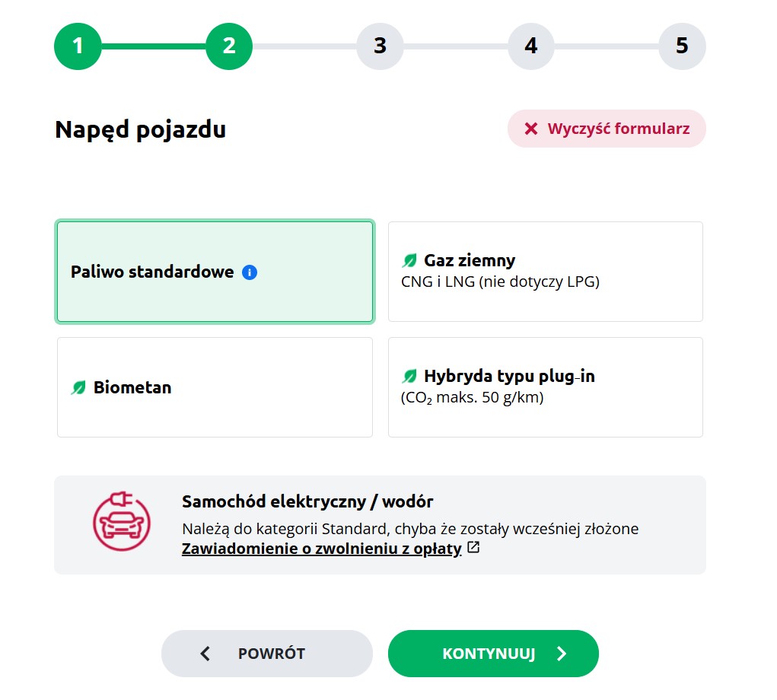Select the Hybryda typu plug-in option

[545, 387]
